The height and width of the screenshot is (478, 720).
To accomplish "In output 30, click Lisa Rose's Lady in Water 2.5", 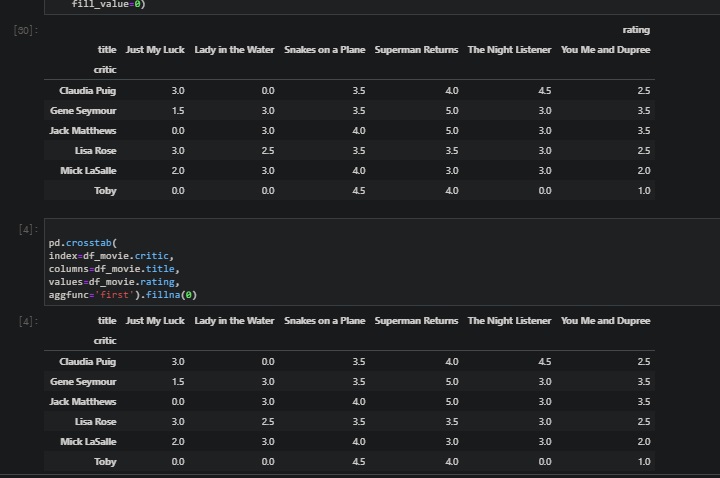I will [268, 151].
